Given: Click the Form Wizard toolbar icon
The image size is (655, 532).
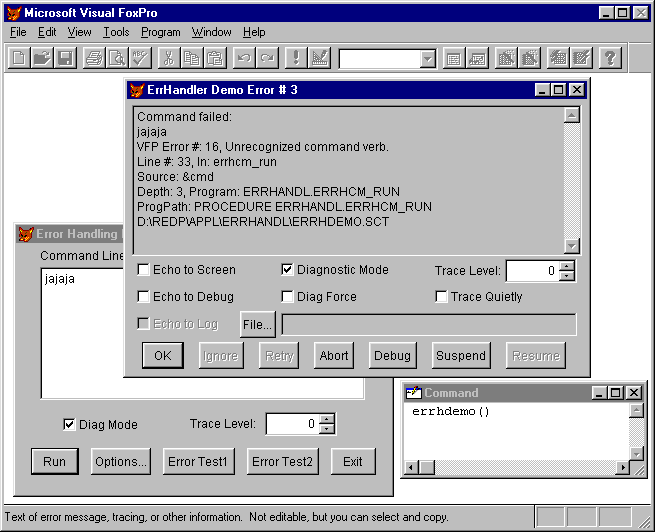Looking at the screenshot, I should [x=506, y=58].
